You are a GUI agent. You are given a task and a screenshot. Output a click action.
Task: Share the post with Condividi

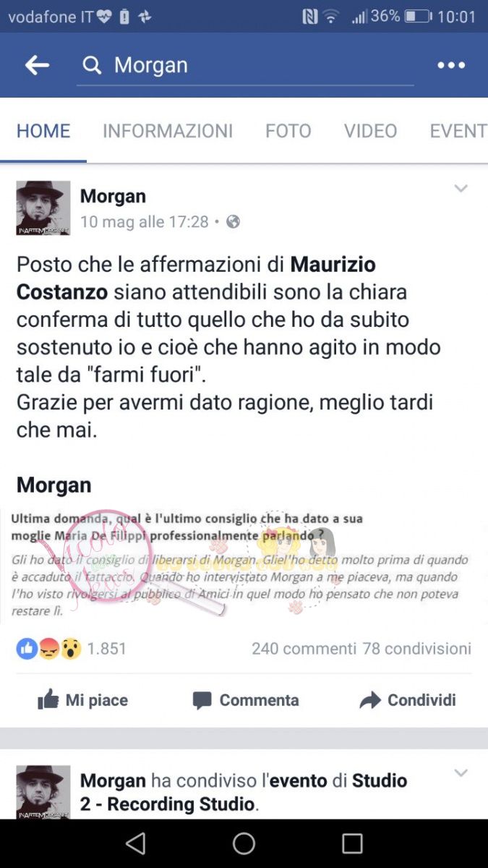click(408, 700)
